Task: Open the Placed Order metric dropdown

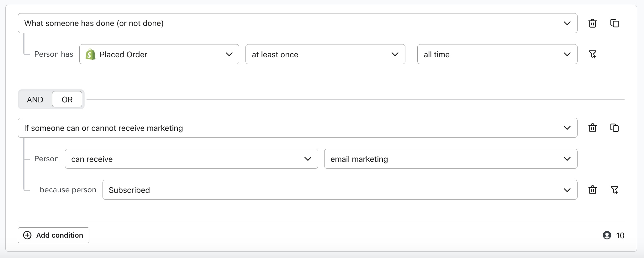Action: coord(229,54)
